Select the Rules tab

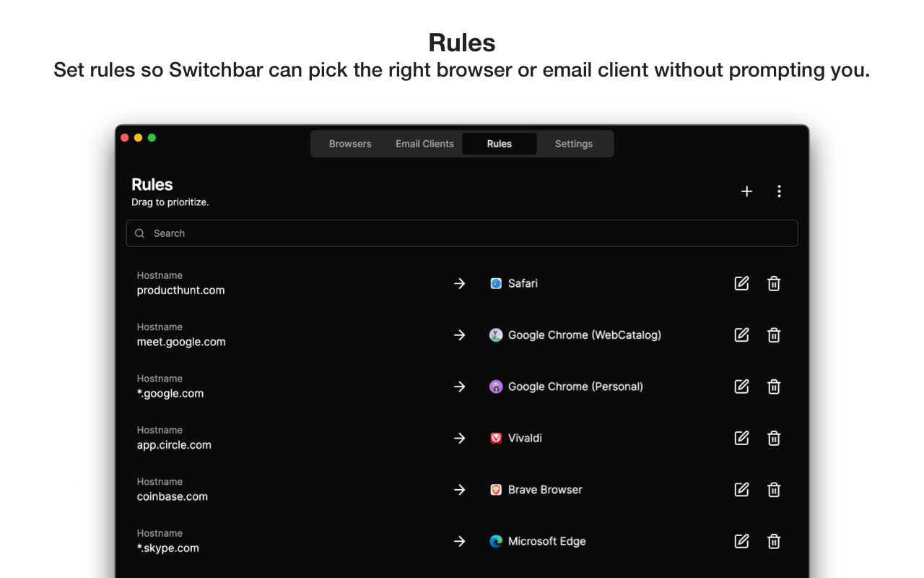(x=499, y=144)
